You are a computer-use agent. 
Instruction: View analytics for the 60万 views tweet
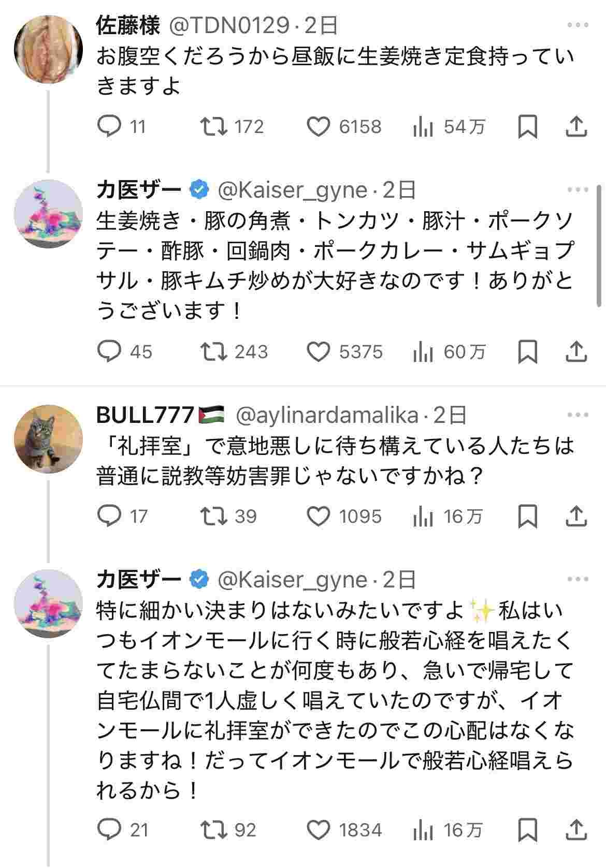click(x=423, y=352)
